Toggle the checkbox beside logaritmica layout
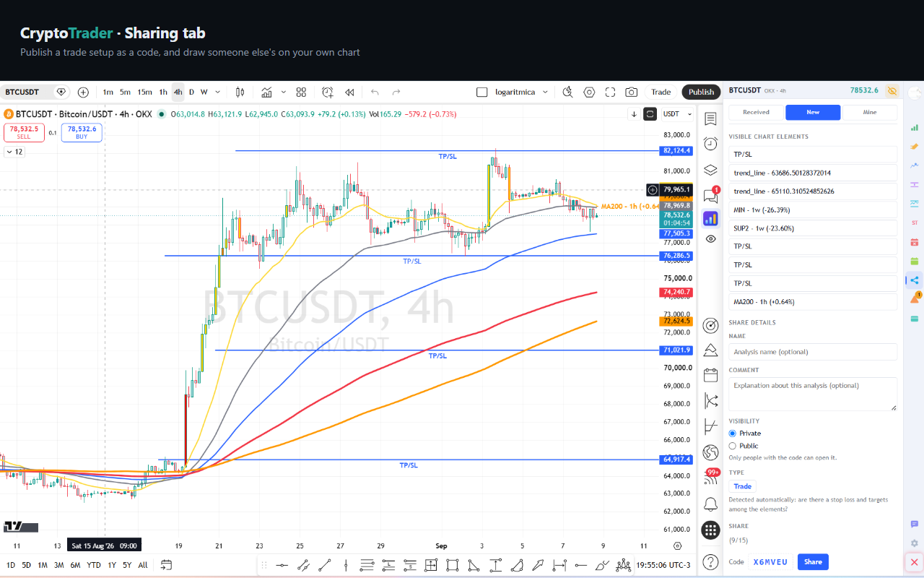Image resolution: width=924 pixels, height=578 pixels. pyautogui.click(x=482, y=92)
